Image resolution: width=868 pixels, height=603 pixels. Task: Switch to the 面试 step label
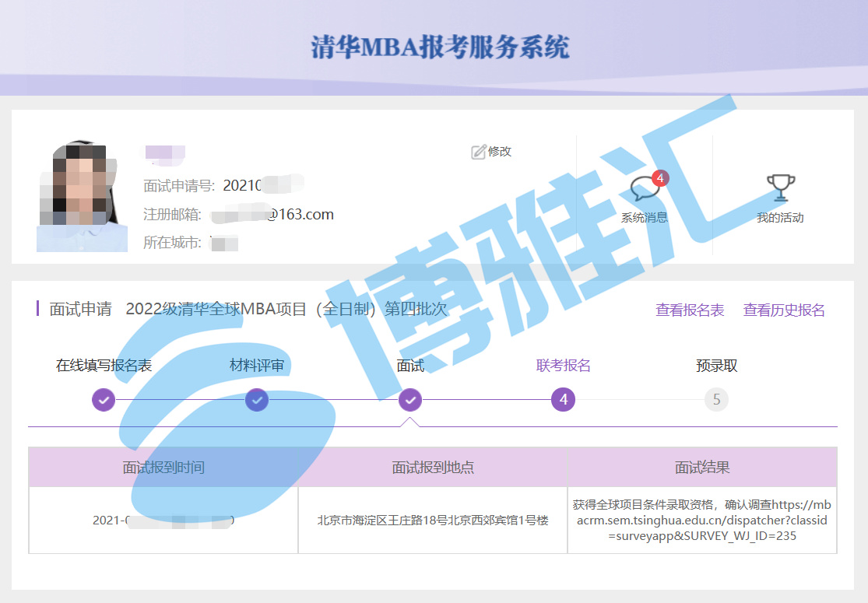click(x=410, y=366)
